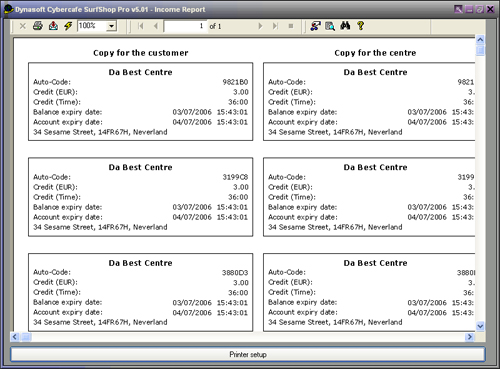Viewport: 500px width, 369px height.
Task: Open the 100% zoom level dropdown
Action: [x=112, y=26]
